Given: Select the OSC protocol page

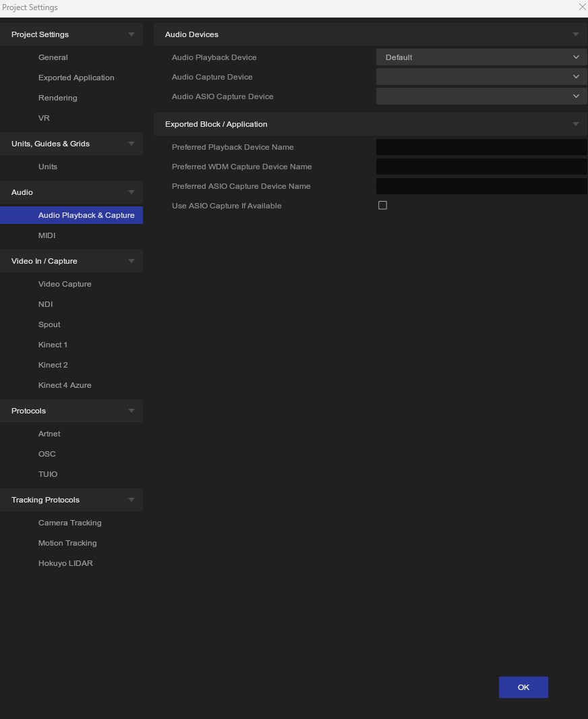Looking at the screenshot, I should (47, 454).
